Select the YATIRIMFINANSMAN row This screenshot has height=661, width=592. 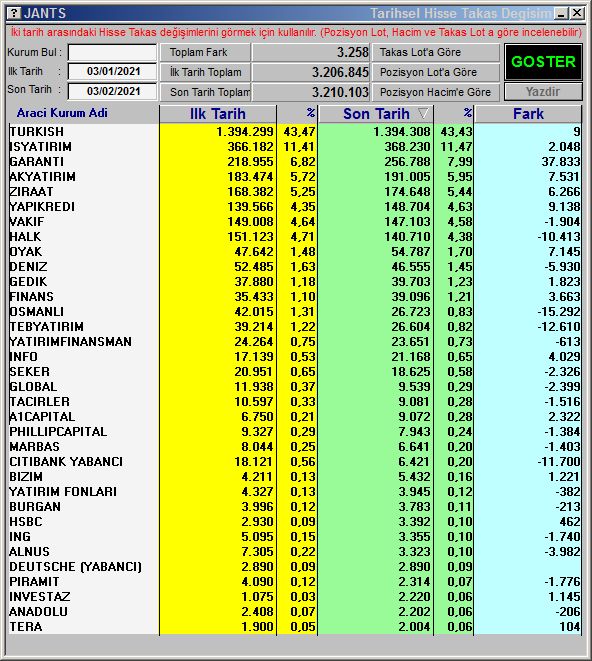coord(295,342)
